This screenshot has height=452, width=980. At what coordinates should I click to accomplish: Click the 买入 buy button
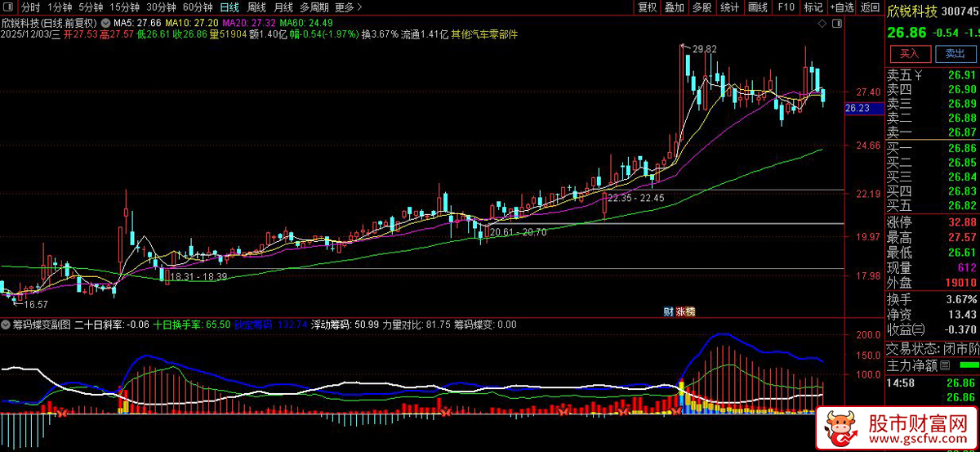pos(910,54)
